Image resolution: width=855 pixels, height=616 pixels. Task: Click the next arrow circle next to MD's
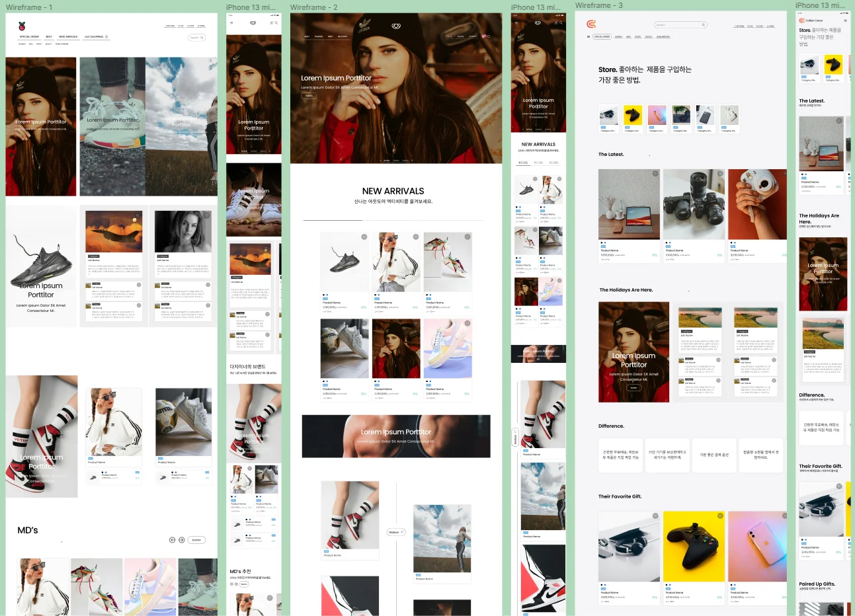181,540
